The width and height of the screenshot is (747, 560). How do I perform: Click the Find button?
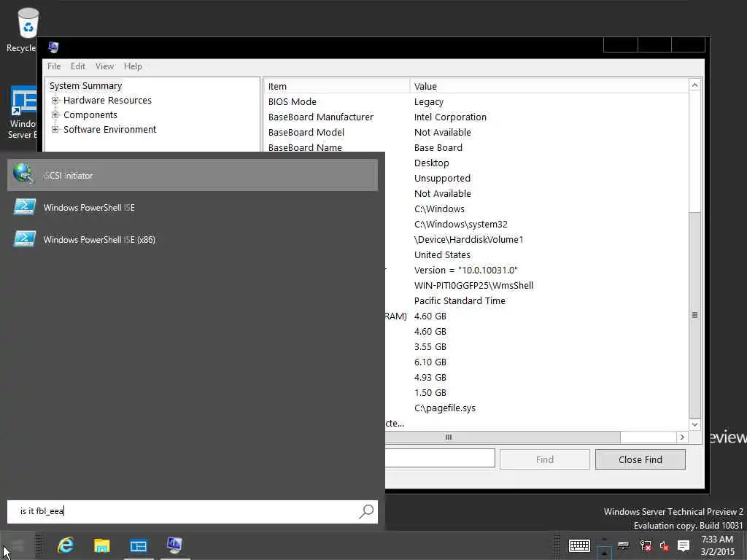544,459
